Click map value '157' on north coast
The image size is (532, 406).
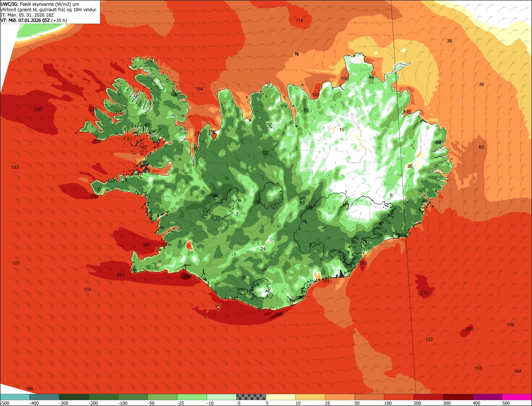pyautogui.click(x=315, y=95)
